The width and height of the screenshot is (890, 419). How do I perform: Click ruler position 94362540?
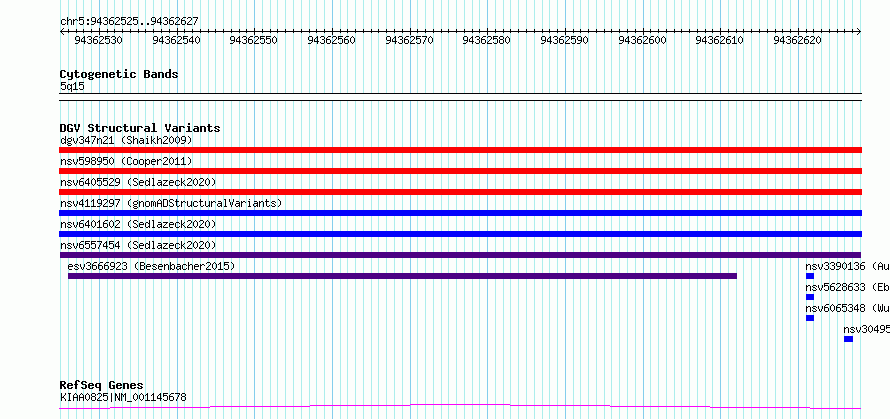pyautogui.click(x=176, y=40)
